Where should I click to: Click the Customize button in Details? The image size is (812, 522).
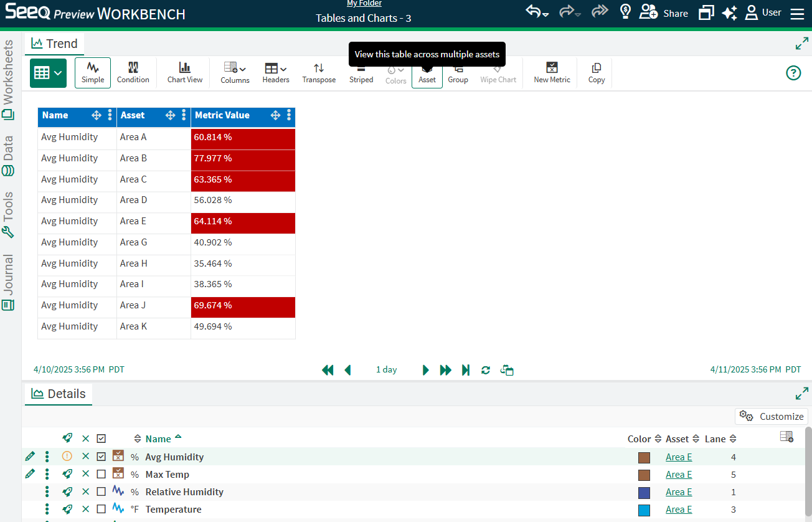click(x=772, y=416)
